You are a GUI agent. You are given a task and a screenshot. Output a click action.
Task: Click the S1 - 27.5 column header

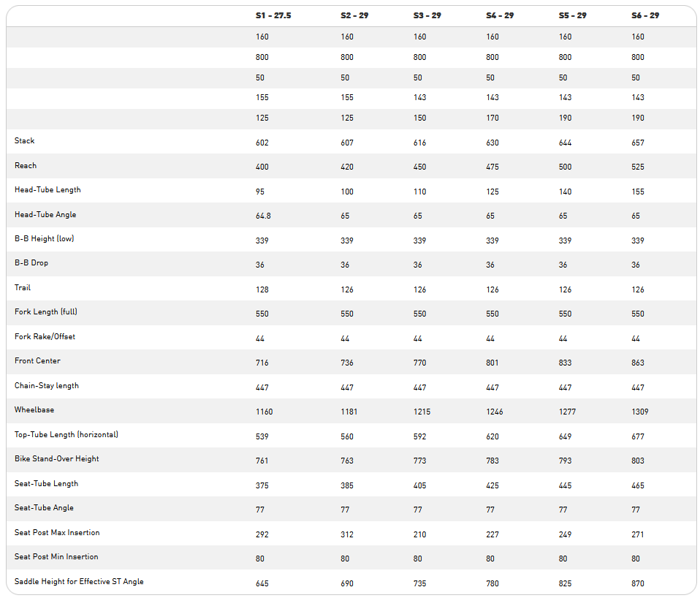(x=273, y=15)
